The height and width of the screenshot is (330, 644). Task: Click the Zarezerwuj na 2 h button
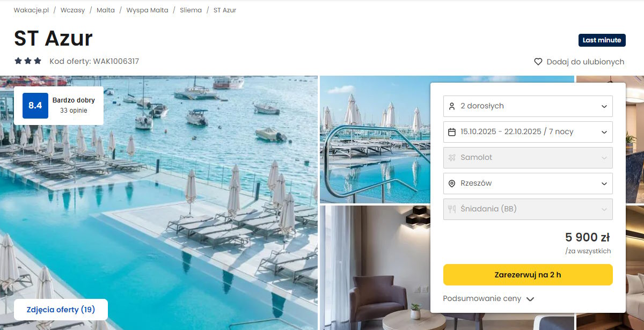[x=528, y=275]
